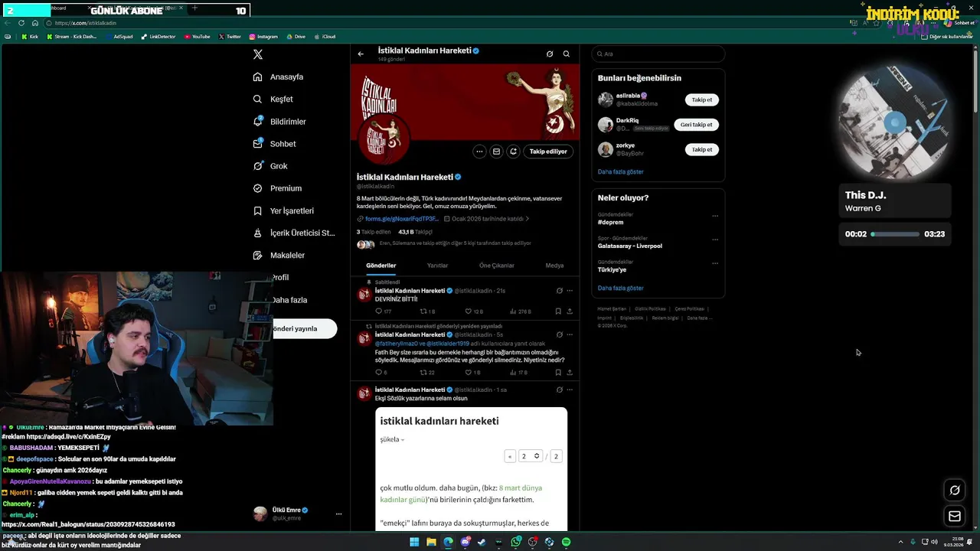The width and height of the screenshot is (980, 551).
Task: Open @fatiheryilmaz0 mention link
Action: pos(395,344)
